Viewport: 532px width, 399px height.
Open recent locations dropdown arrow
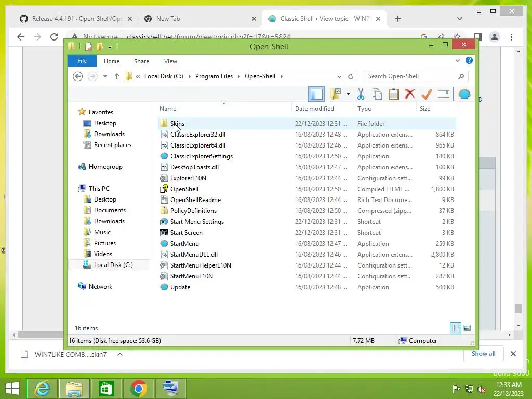105,76
